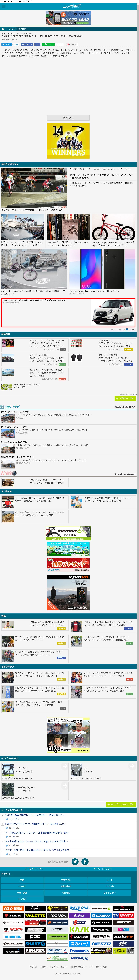
Task: Click the PINARELLO brand logo
Action: point(123,908)
